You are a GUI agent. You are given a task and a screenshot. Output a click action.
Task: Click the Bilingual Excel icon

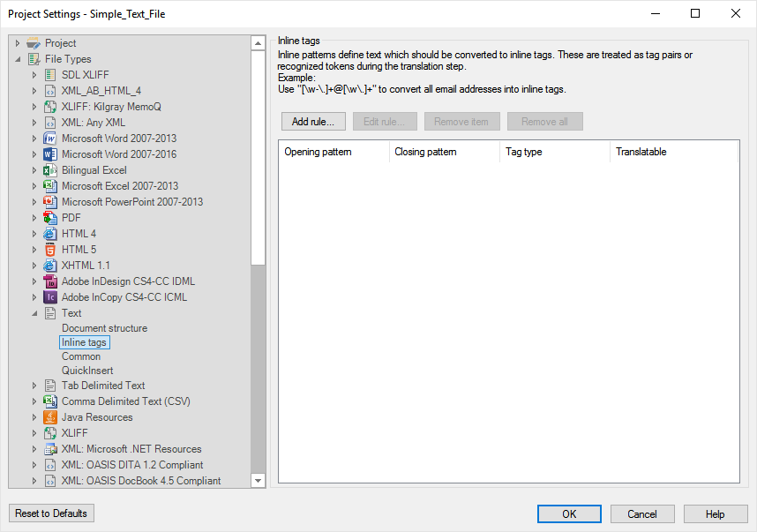(x=50, y=170)
